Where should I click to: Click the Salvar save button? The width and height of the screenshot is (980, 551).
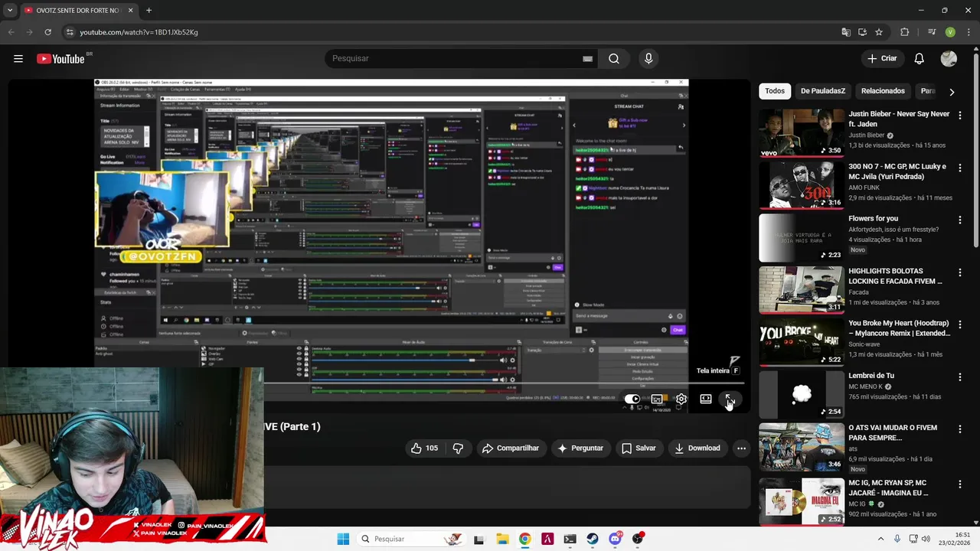[639, 448]
